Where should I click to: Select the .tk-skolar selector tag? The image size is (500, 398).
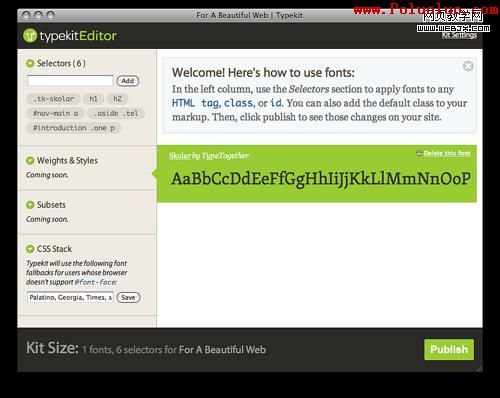53,99
